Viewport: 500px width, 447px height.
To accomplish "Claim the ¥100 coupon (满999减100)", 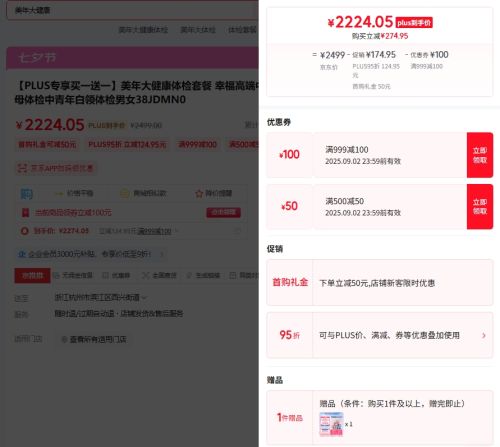I will (480, 155).
